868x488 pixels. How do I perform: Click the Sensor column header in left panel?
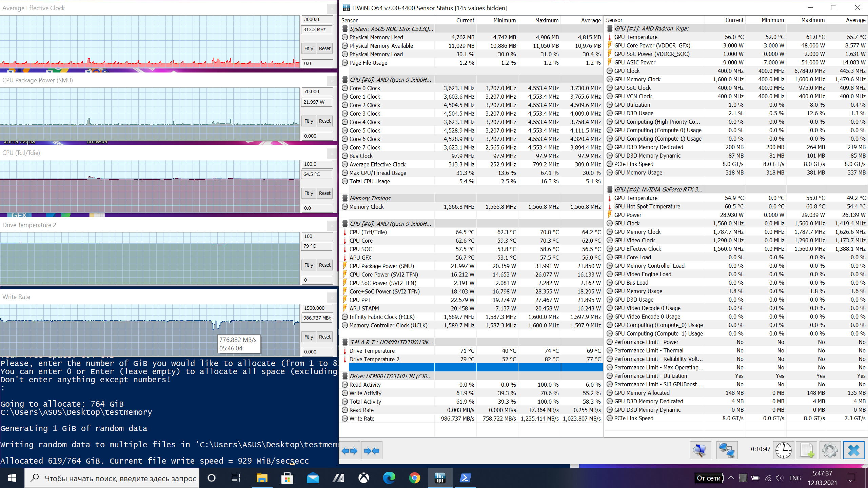(387, 20)
